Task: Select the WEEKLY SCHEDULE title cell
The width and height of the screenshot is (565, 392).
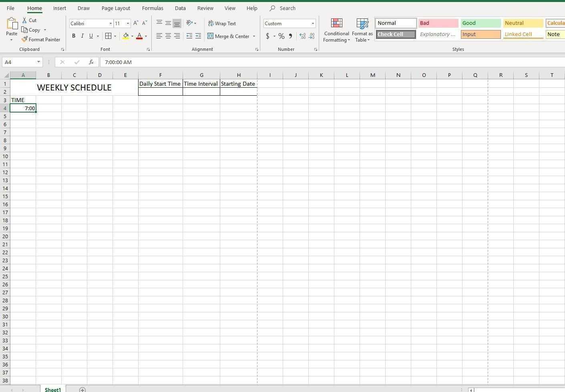Action: (74, 87)
